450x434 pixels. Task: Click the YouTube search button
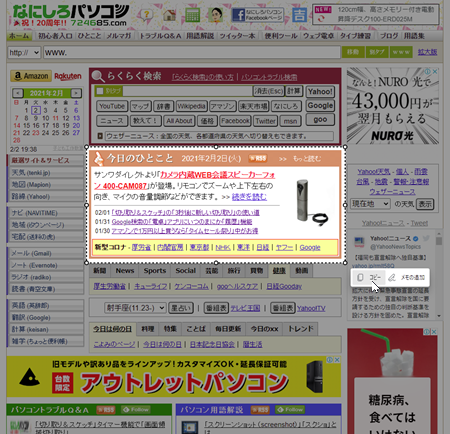coord(112,106)
